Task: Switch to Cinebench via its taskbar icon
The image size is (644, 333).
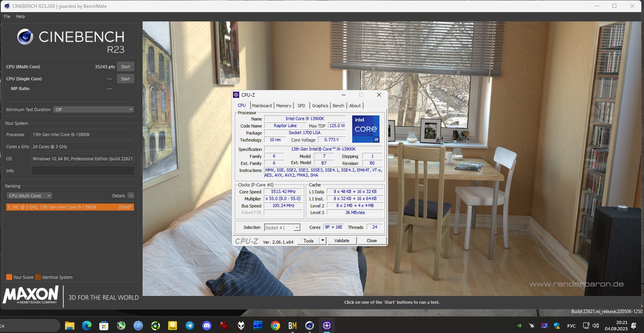Action: 310,326
